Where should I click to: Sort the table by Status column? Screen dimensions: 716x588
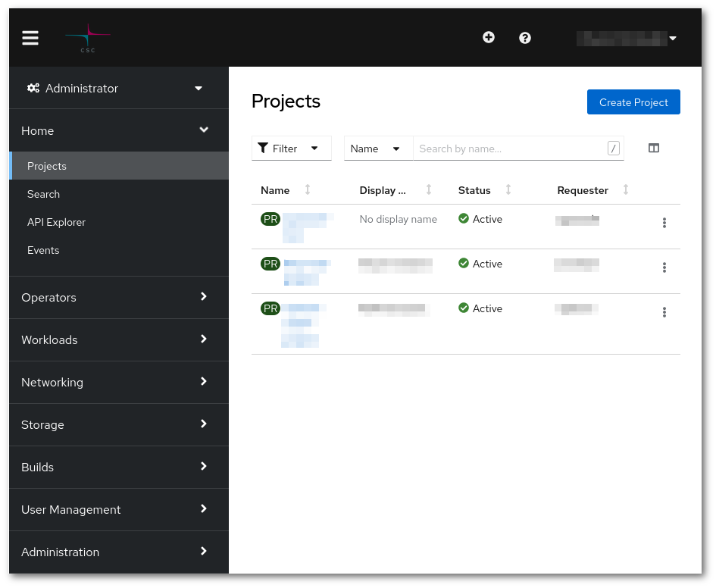tap(484, 190)
